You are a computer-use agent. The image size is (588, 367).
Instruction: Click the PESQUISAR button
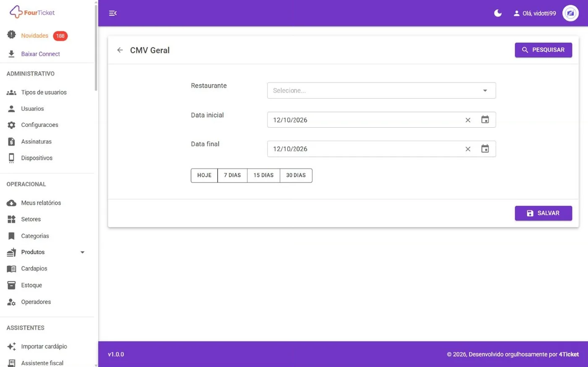click(x=543, y=50)
